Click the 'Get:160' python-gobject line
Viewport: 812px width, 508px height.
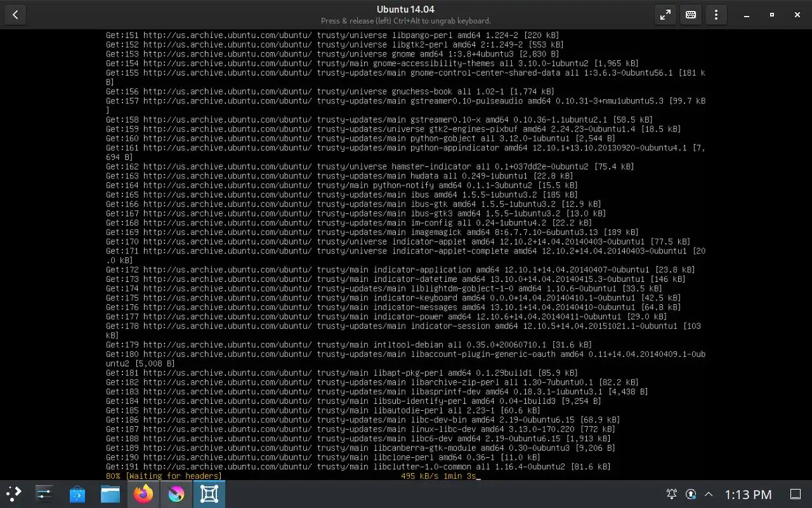[x=360, y=138]
